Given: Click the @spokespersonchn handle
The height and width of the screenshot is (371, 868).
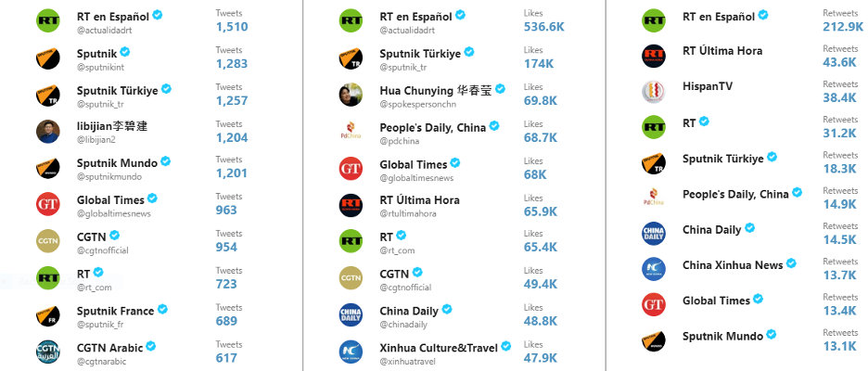Looking at the screenshot, I should [x=418, y=104].
